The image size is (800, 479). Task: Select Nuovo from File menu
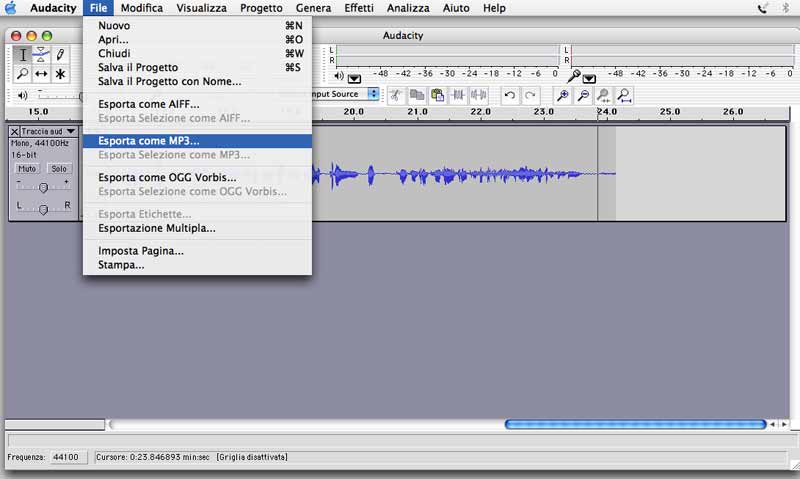(x=197, y=26)
